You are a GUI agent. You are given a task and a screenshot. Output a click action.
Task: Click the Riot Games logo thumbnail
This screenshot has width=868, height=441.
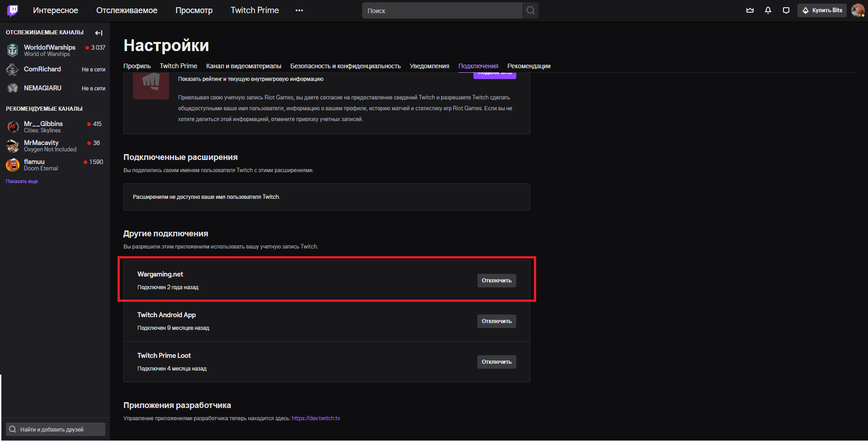(151, 87)
